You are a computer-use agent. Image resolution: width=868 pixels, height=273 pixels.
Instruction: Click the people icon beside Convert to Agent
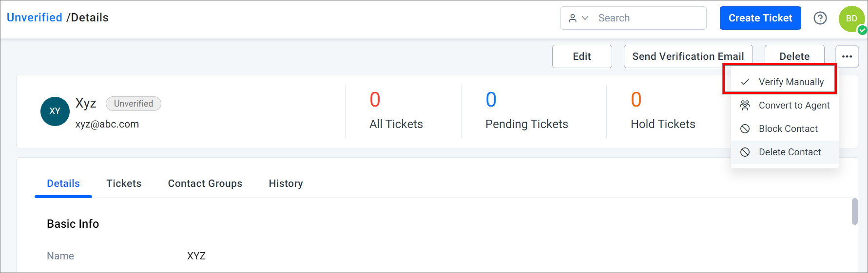tap(745, 105)
